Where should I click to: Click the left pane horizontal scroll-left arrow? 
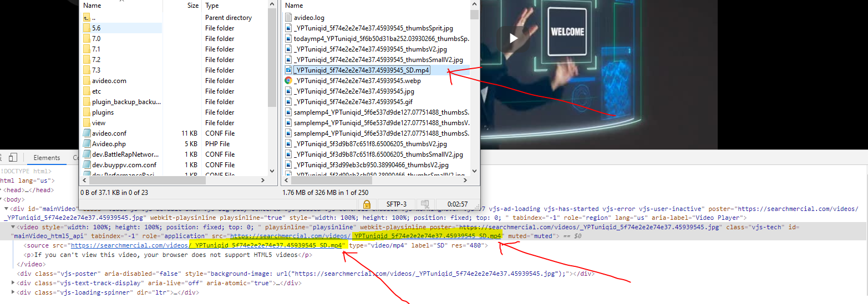[x=84, y=181]
